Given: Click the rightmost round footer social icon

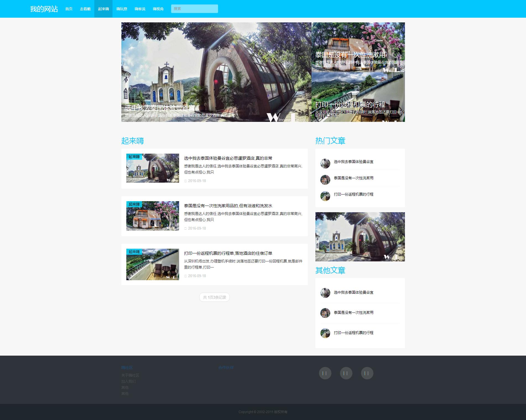Looking at the screenshot, I should click(367, 373).
